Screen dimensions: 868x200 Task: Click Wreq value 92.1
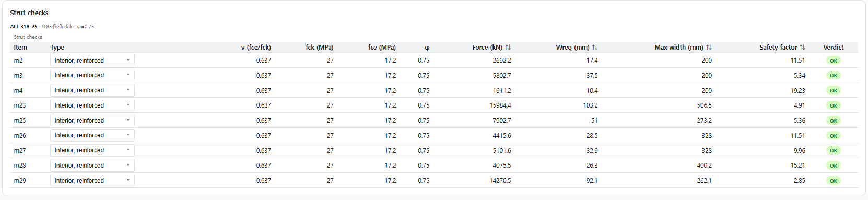coord(592,181)
